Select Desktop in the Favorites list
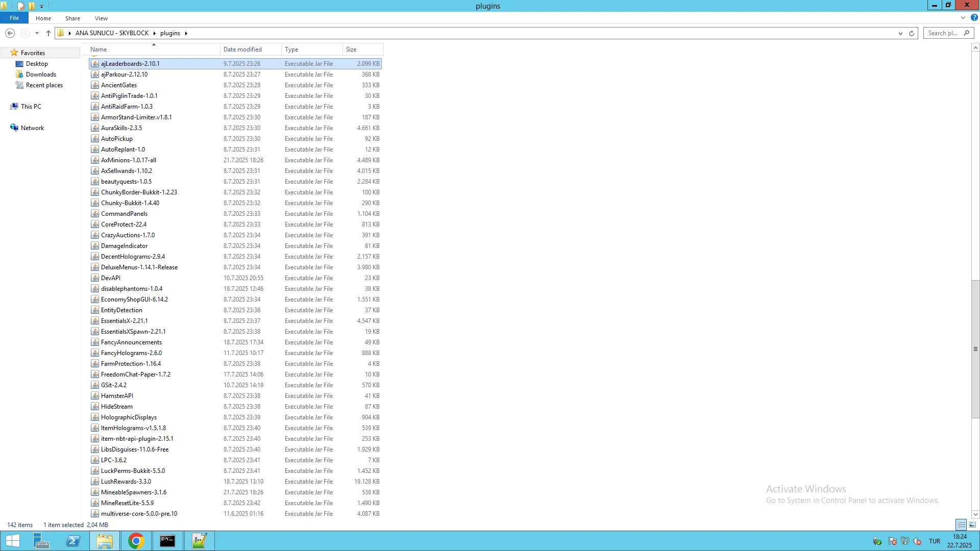The width and height of the screenshot is (980, 551). point(37,64)
